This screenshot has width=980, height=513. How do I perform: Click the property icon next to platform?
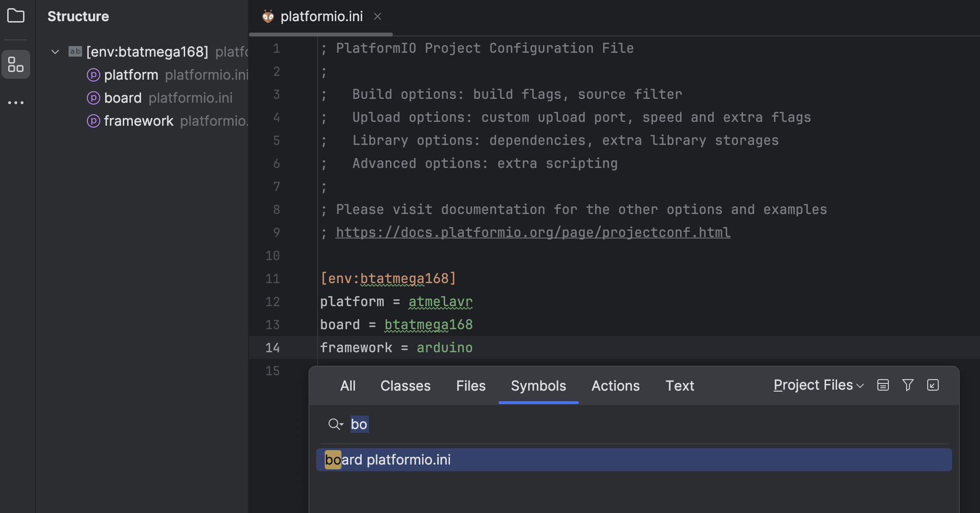pos(93,75)
